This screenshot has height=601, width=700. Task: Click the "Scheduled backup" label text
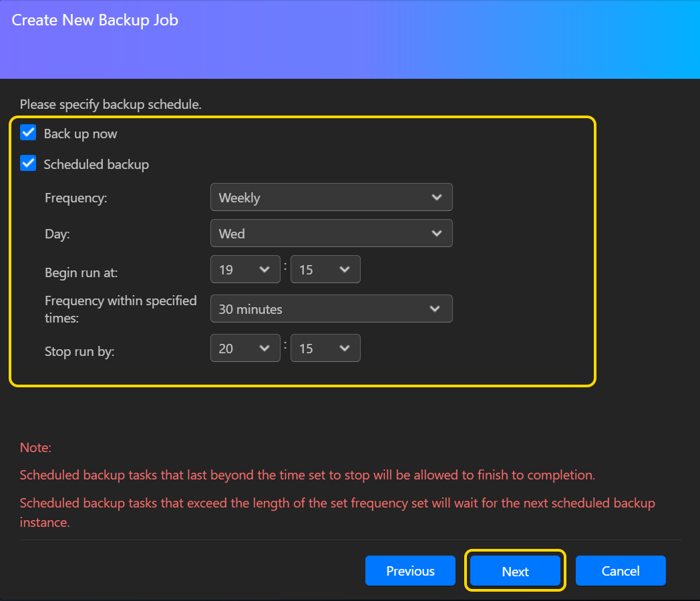click(96, 164)
